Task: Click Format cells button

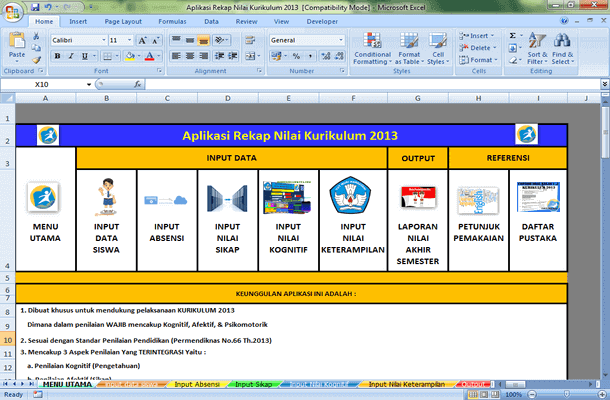Action: (x=478, y=60)
